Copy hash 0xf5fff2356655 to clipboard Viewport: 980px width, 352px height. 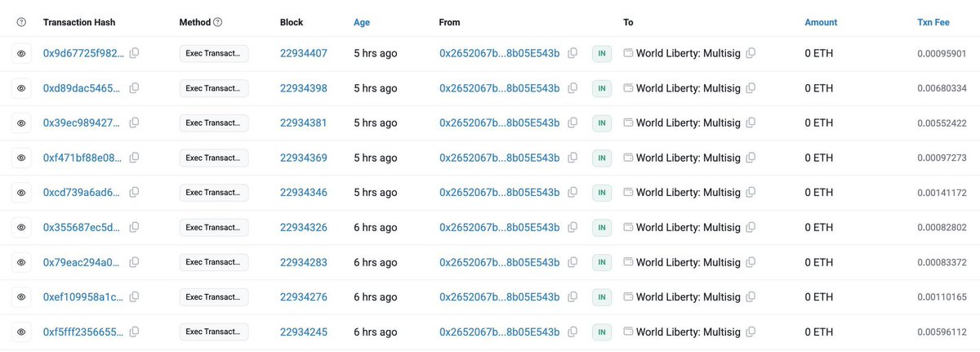tap(134, 332)
